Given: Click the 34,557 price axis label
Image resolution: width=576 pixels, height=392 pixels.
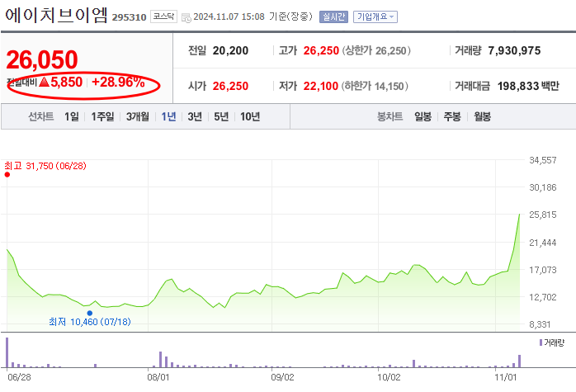Looking at the screenshot, I should 542,160.
